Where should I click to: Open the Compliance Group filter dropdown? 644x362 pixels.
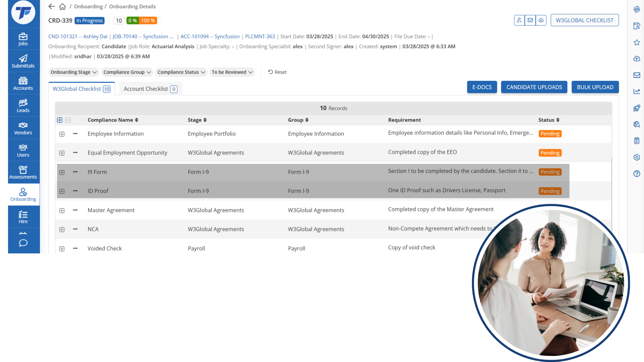pyautogui.click(x=127, y=72)
